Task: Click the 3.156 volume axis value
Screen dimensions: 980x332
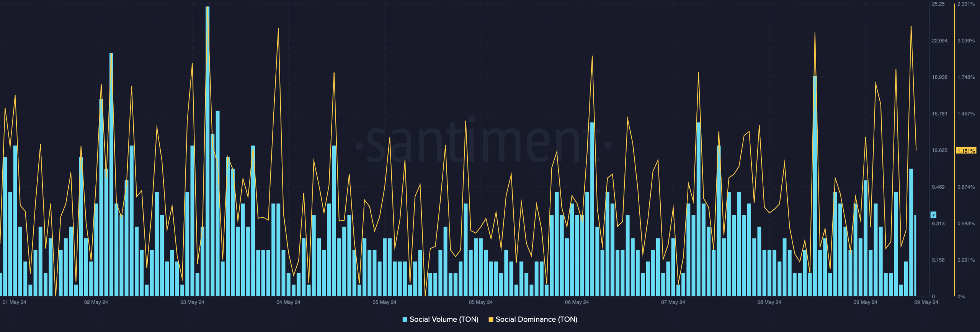Action: (938, 260)
